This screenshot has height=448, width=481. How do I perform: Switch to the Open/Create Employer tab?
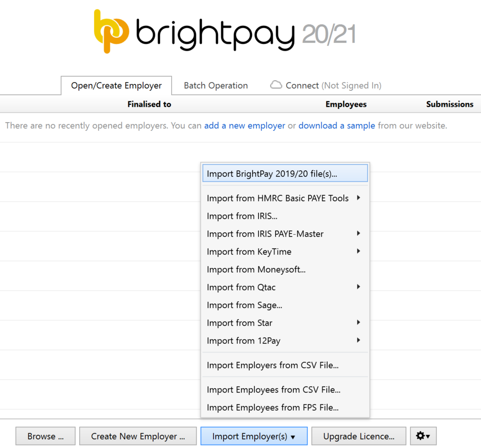[116, 86]
